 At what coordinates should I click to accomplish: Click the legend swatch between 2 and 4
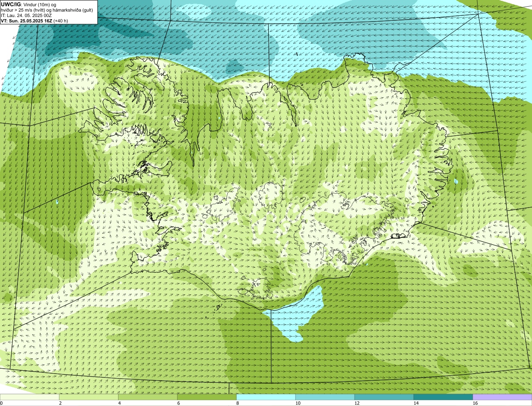(x=89, y=397)
